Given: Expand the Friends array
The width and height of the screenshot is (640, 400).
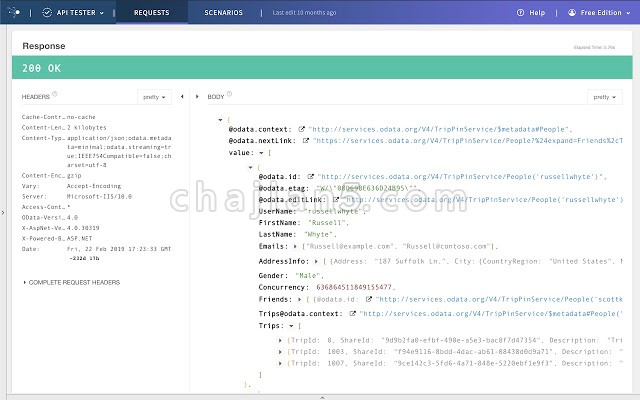Looking at the screenshot, I should pyautogui.click(x=299, y=299).
